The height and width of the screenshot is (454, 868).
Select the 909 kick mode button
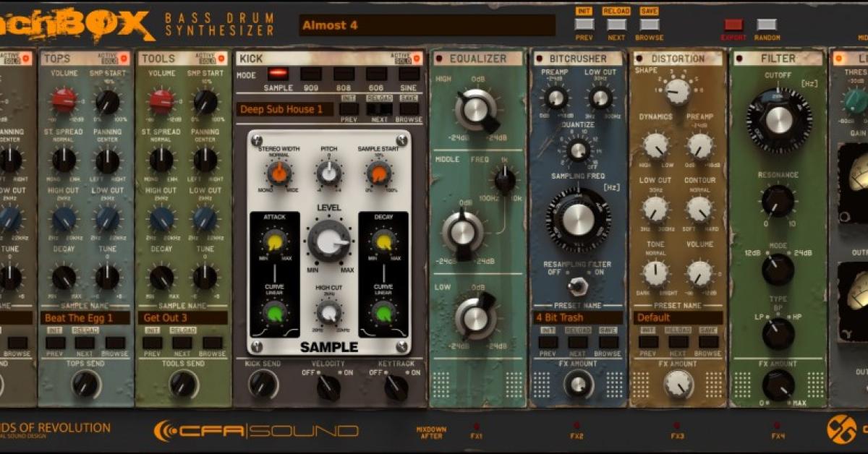[x=311, y=74]
